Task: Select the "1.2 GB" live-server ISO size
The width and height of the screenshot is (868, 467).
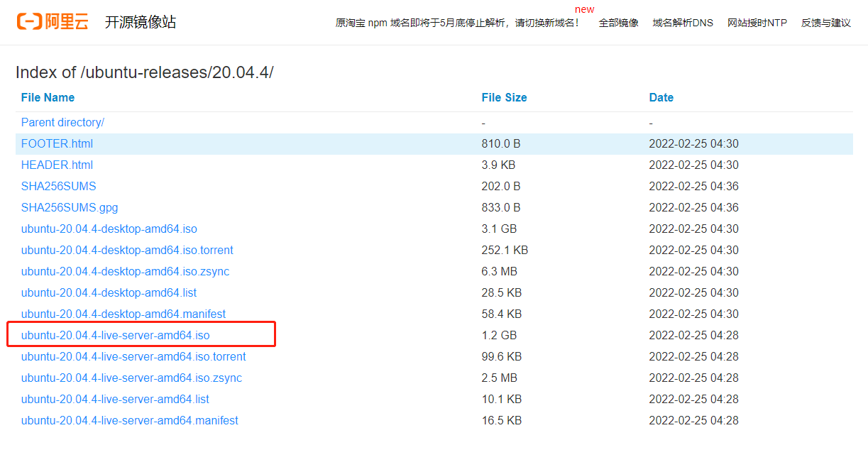Action: (499, 335)
